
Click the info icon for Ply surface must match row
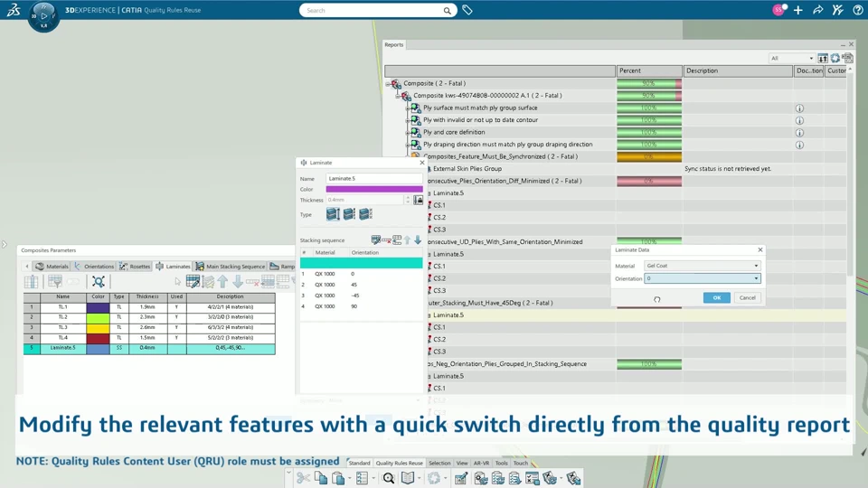pos(799,108)
